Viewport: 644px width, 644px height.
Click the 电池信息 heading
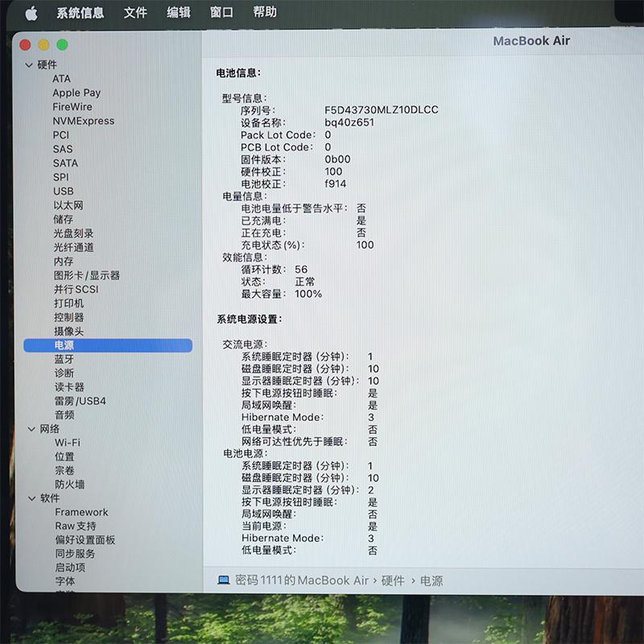(238, 73)
